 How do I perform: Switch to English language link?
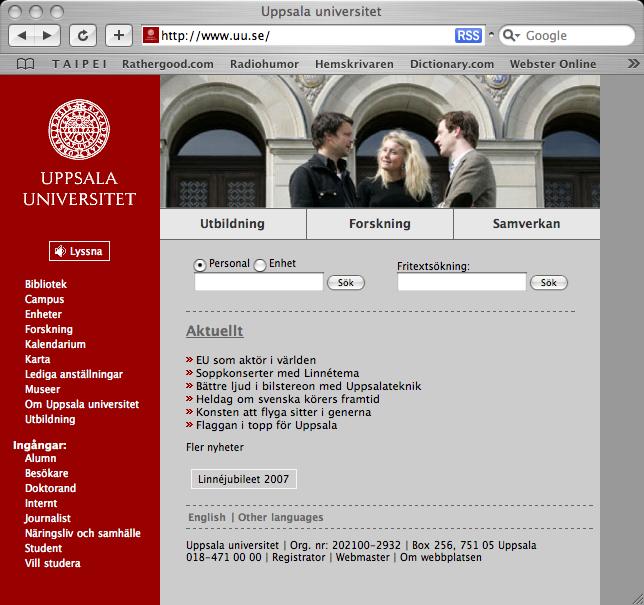[207, 517]
